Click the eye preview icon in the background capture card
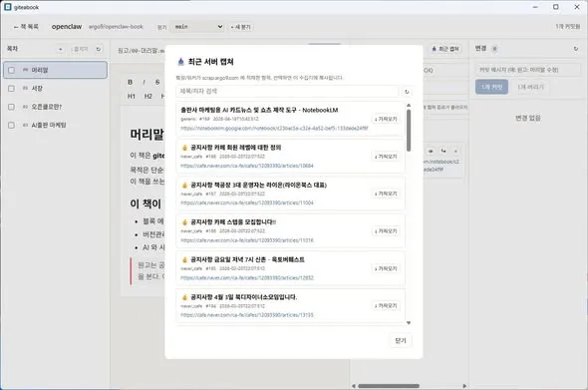Image resolution: width=588 pixels, height=390 pixels. pyautogui.click(x=431, y=151)
